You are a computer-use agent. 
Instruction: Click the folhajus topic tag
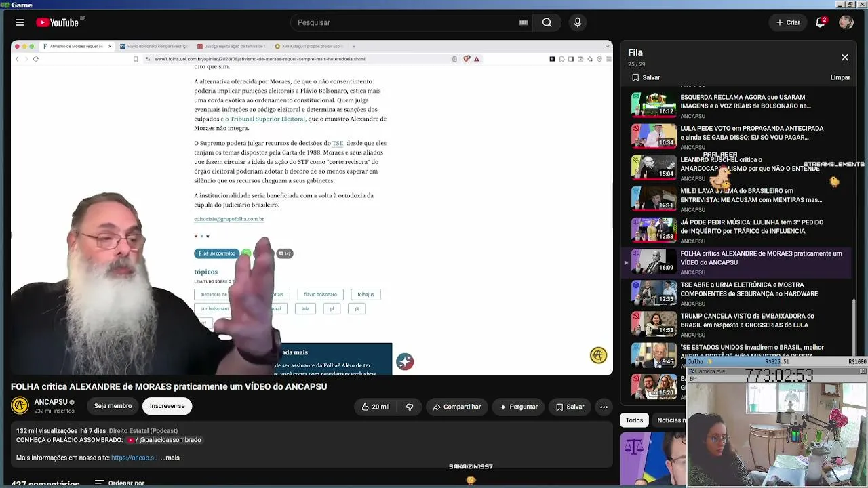tap(366, 294)
